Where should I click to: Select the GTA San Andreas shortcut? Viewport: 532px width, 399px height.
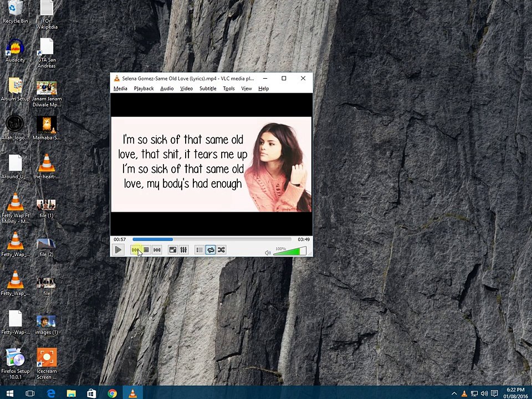click(x=47, y=53)
